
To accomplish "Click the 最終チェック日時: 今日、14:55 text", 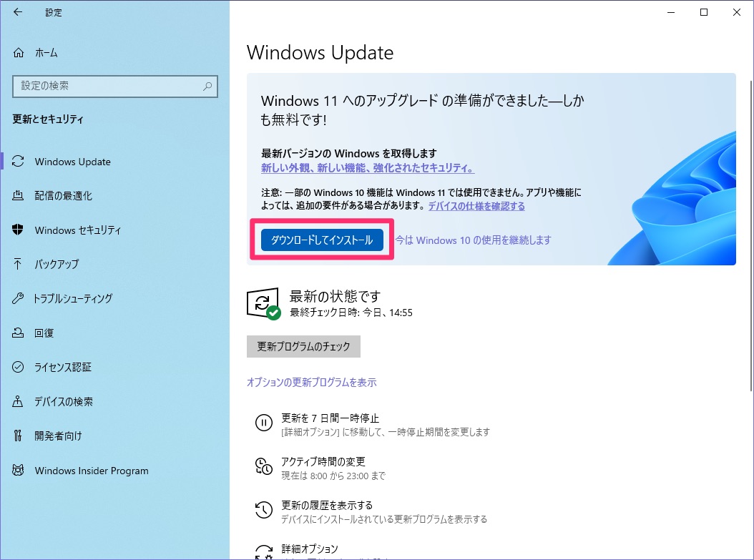I will pos(351,313).
